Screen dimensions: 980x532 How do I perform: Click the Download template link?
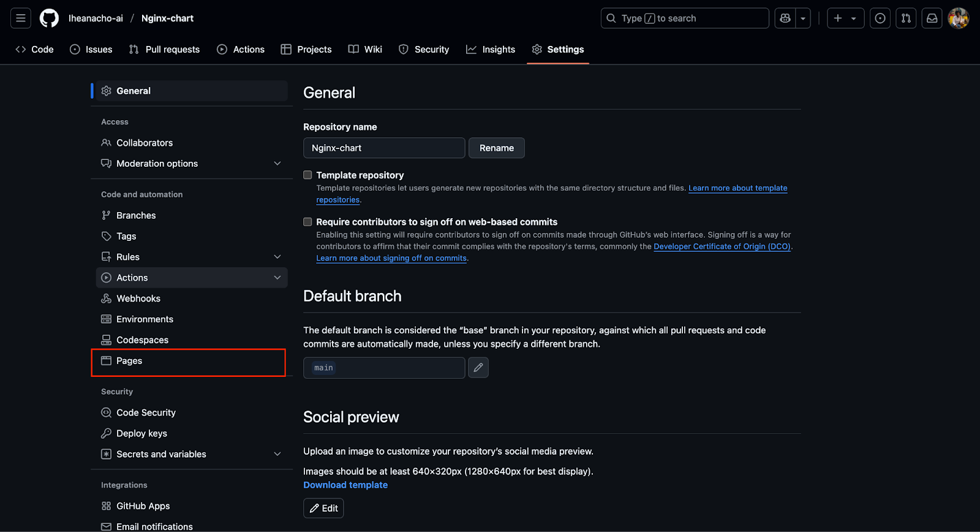point(345,485)
